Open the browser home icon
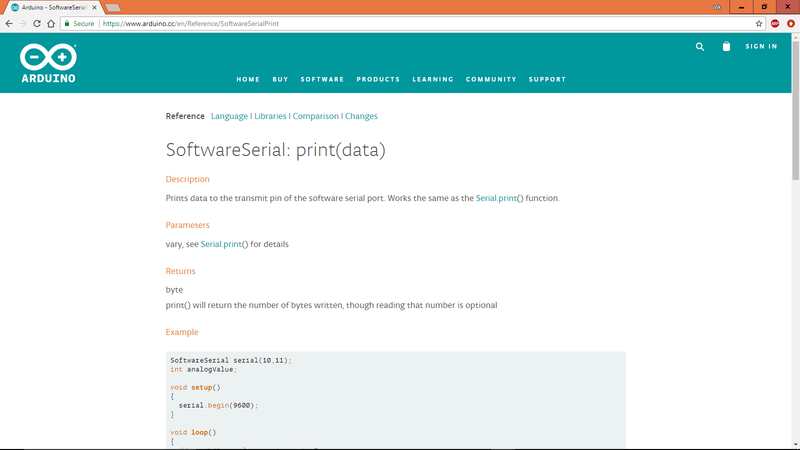This screenshot has height=450, width=800. click(x=51, y=23)
